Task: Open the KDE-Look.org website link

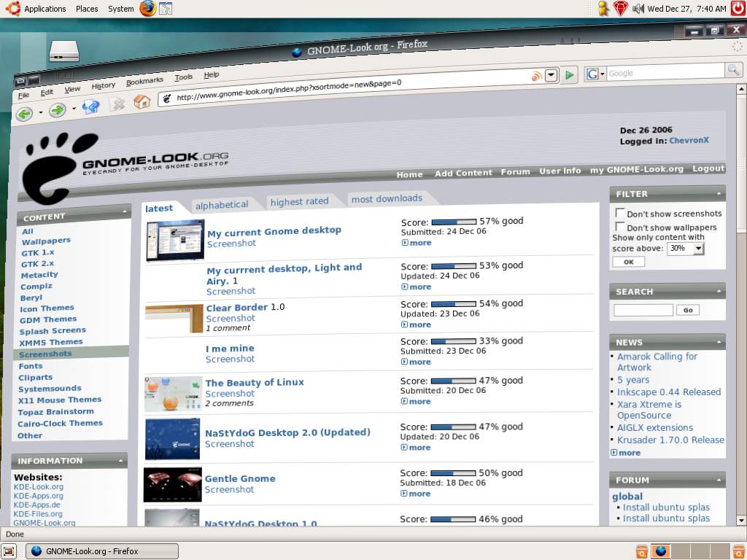Action: pyautogui.click(x=39, y=486)
